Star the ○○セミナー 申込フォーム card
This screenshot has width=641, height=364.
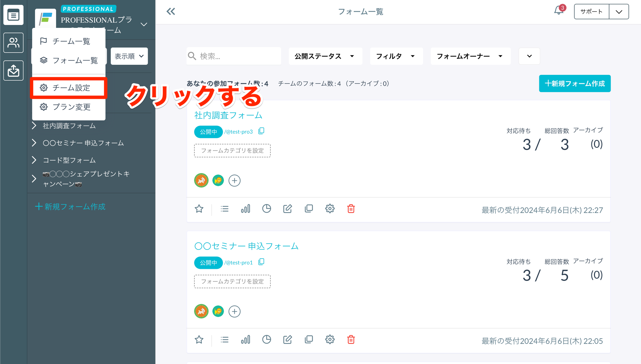pyautogui.click(x=199, y=340)
